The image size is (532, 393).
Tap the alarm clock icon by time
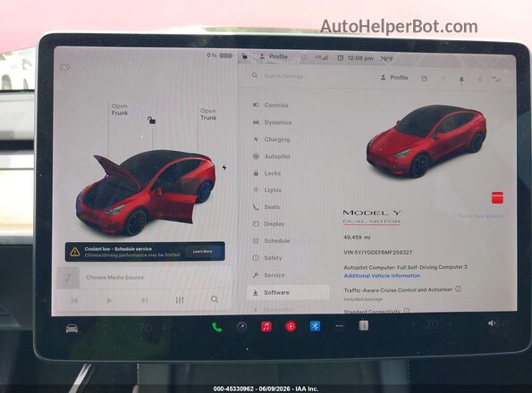click(x=341, y=58)
